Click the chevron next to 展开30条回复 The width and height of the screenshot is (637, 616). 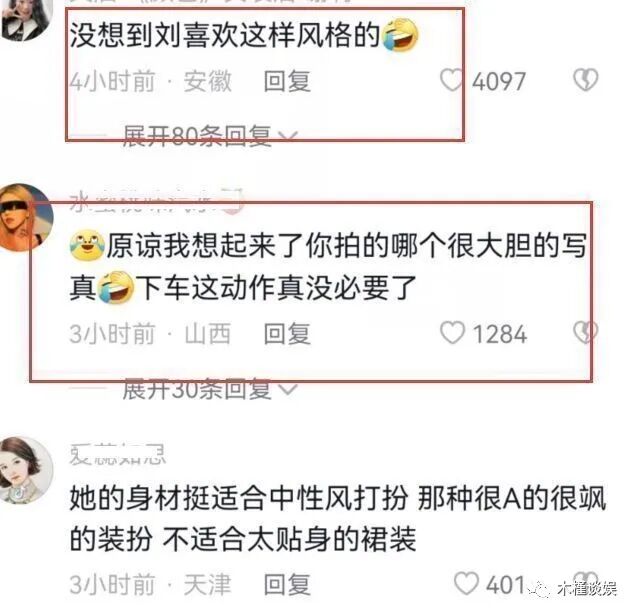pyautogui.click(x=289, y=390)
